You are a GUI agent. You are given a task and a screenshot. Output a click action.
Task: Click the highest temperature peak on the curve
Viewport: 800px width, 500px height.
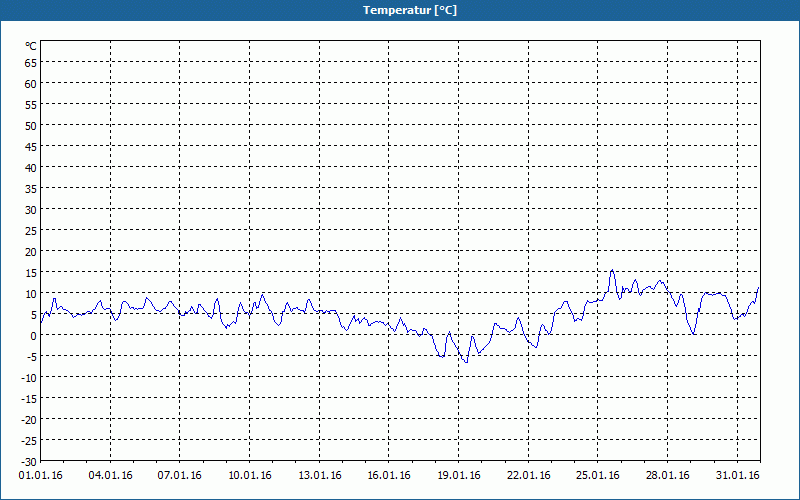(612, 270)
